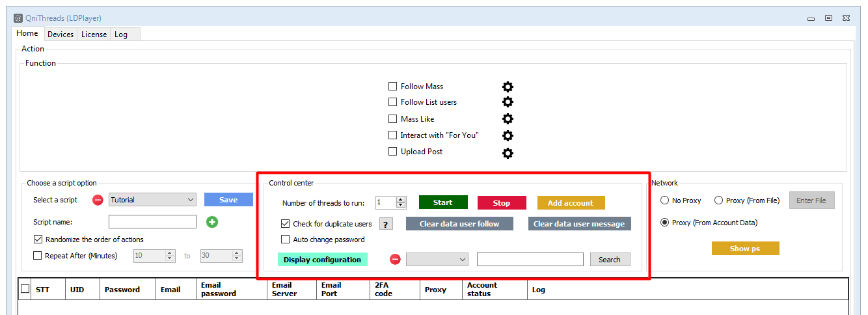Viewport: 868px width, 315px height.
Task: Click red minus icon beside Display configuration
Action: 395,260
